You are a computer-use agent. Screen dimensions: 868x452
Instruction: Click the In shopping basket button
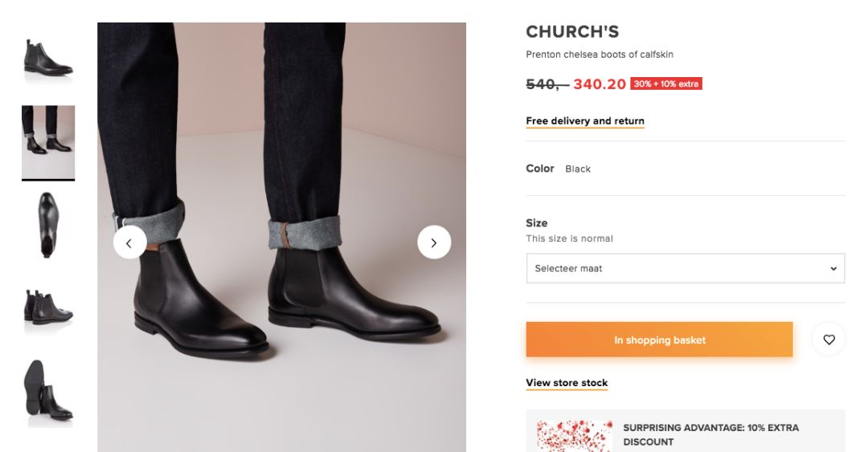[x=659, y=340]
